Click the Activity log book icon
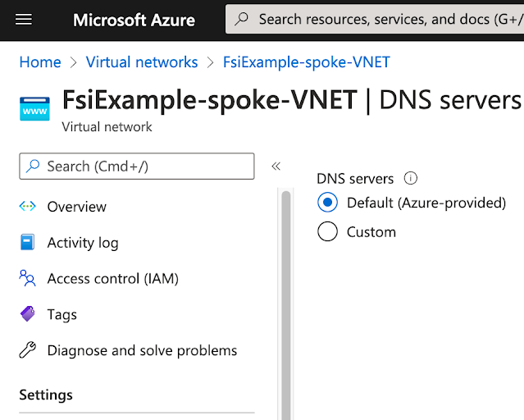 tap(27, 243)
